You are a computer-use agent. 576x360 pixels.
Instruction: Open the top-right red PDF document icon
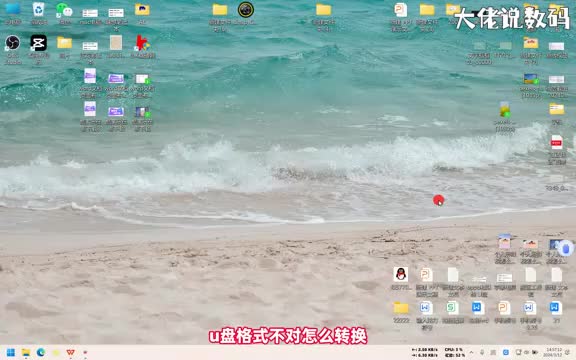coord(557,143)
